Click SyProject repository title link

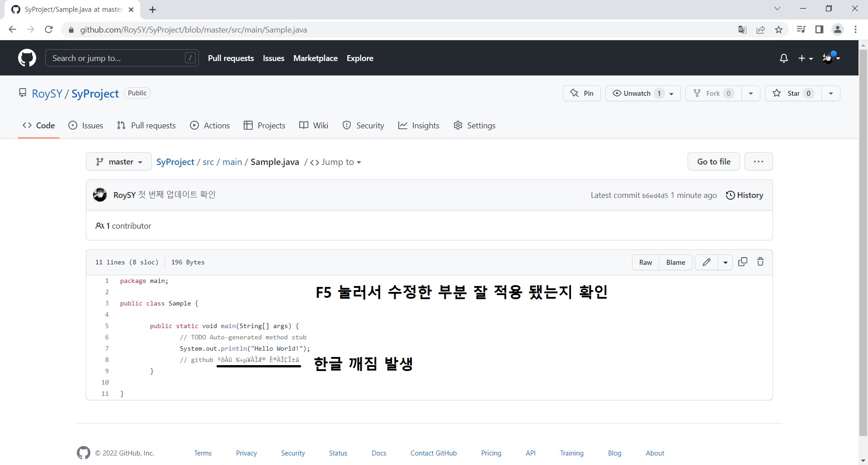(95, 94)
